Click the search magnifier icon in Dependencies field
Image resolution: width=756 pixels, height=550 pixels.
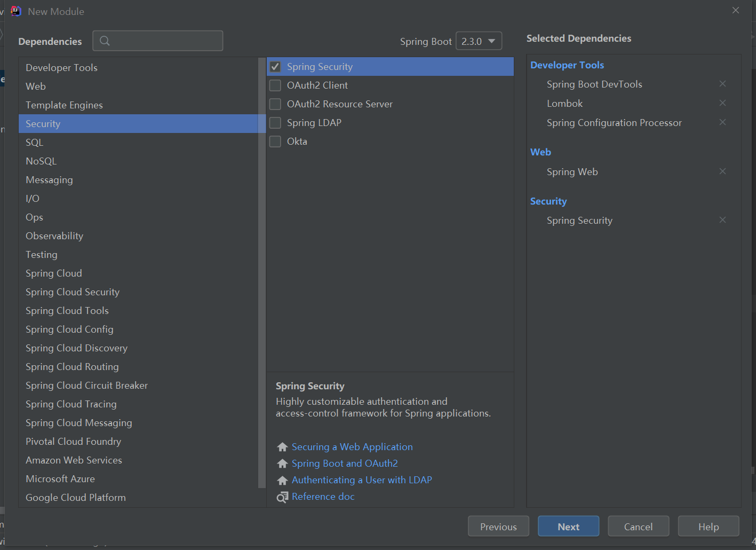105,41
